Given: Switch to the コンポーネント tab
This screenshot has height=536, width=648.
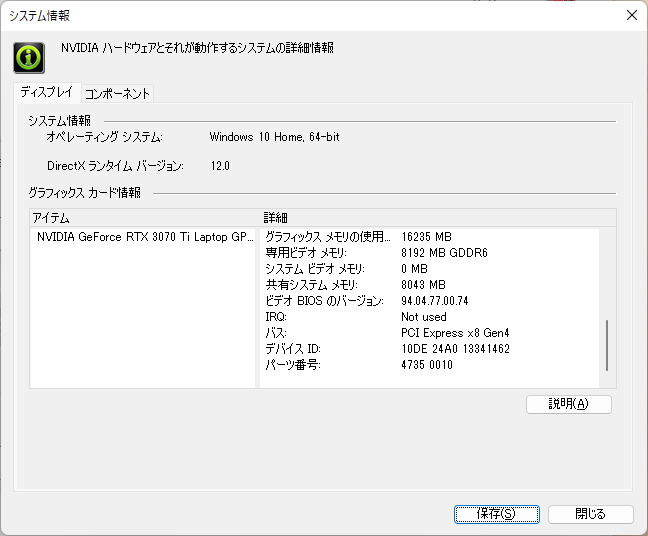Looking at the screenshot, I should (x=117, y=93).
